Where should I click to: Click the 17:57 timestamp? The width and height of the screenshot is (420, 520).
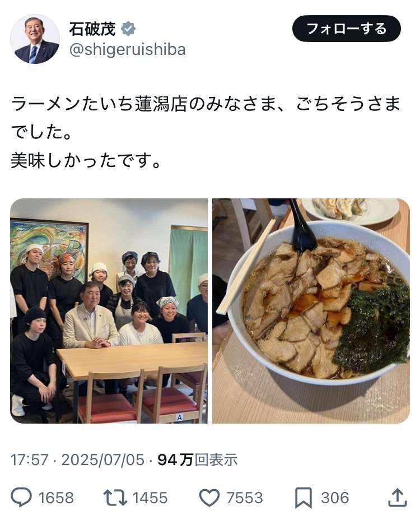tap(29, 459)
